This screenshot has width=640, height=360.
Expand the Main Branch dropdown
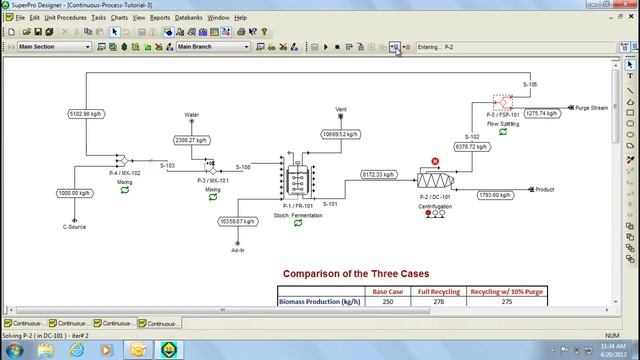click(x=246, y=47)
